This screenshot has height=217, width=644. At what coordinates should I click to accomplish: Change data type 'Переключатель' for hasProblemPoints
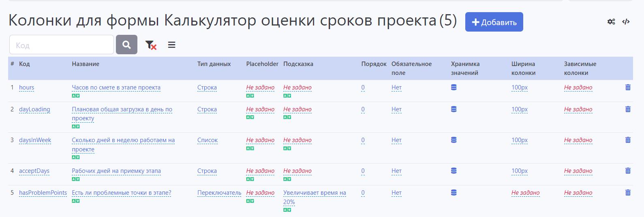click(219, 193)
